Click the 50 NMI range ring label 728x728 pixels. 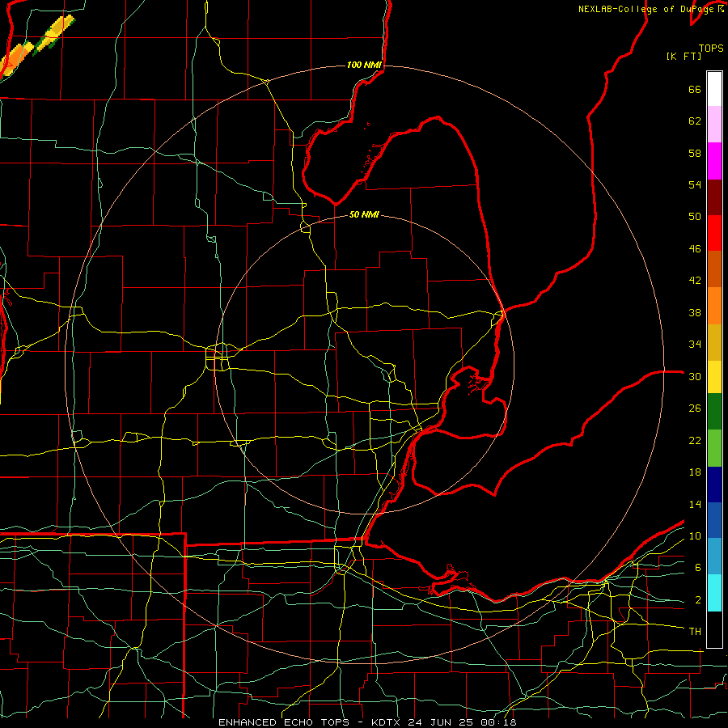click(x=364, y=214)
